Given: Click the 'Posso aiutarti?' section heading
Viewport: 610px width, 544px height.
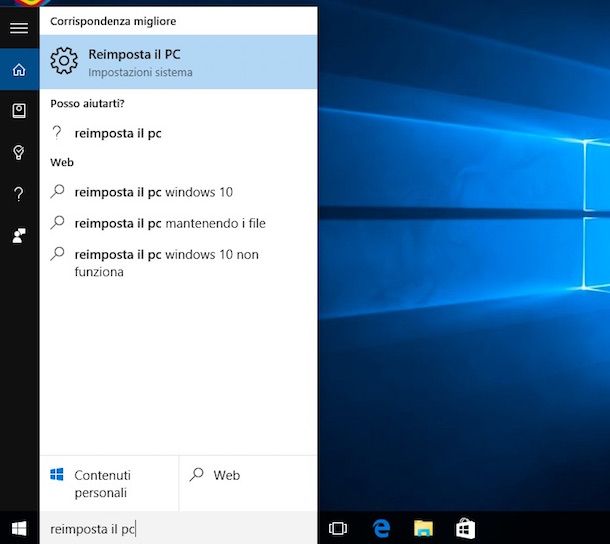Looking at the screenshot, I should (88, 104).
